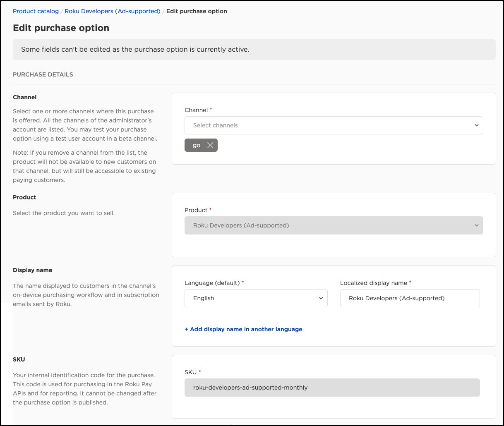This screenshot has height=426, width=504.
Task: Click the active purchase option notice banner
Action: click(x=254, y=50)
